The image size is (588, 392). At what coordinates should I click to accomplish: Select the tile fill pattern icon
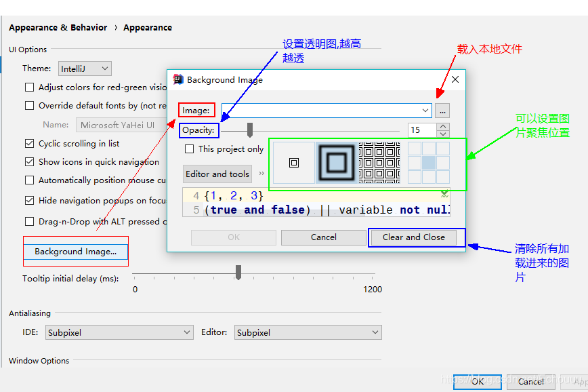pos(379,163)
